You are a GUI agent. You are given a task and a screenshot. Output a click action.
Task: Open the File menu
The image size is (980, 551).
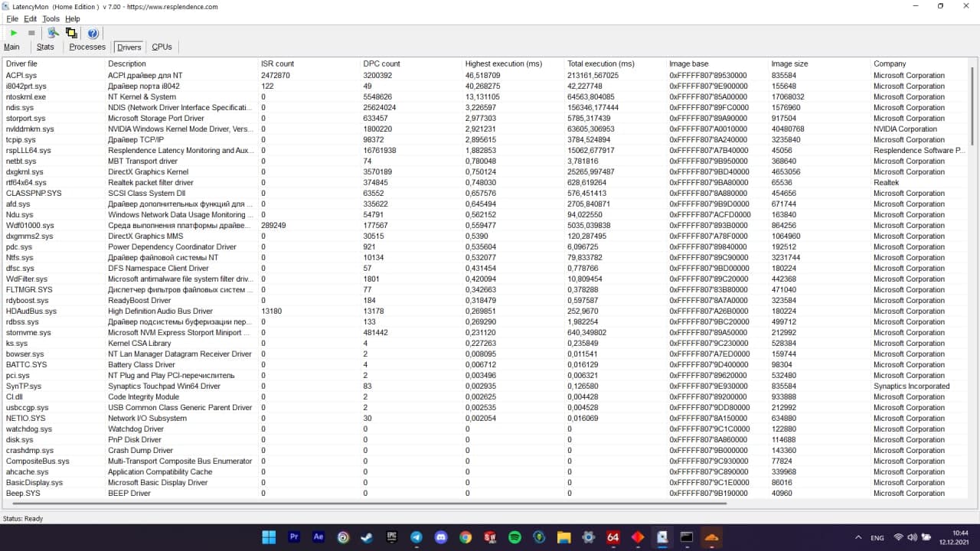(x=12, y=18)
